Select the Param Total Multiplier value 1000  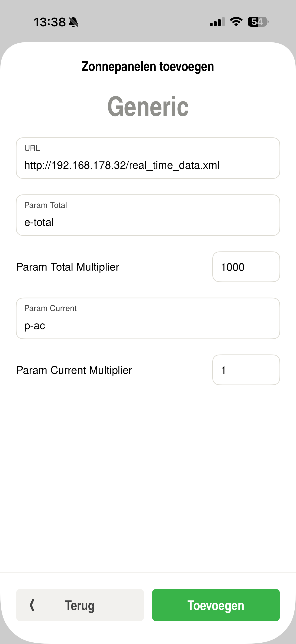[246, 267]
